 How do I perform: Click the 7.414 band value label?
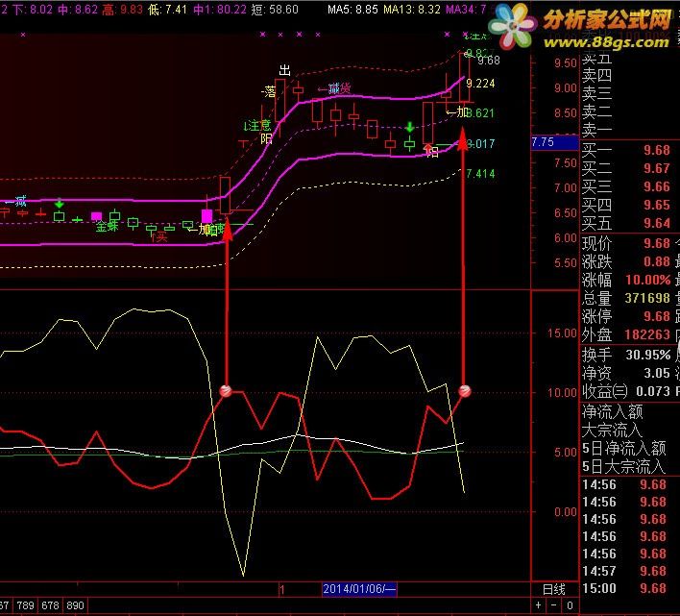pyautogui.click(x=480, y=174)
